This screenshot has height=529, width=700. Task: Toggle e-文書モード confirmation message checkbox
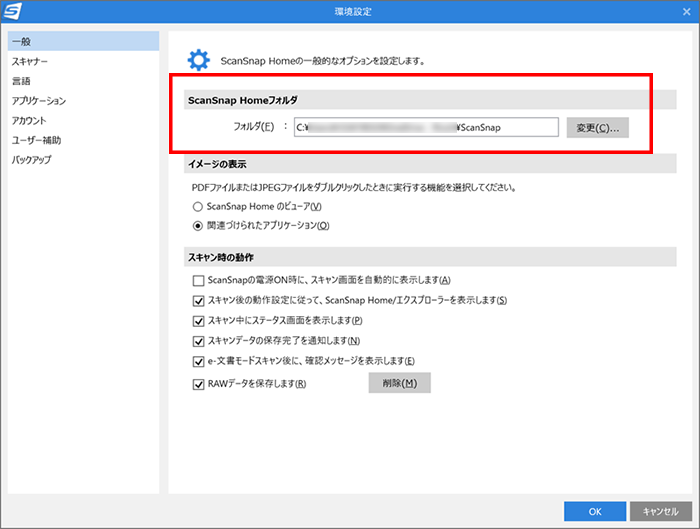[198, 362]
